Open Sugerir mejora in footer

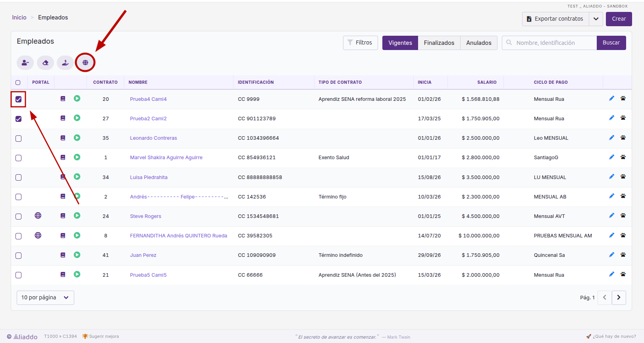click(100, 336)
